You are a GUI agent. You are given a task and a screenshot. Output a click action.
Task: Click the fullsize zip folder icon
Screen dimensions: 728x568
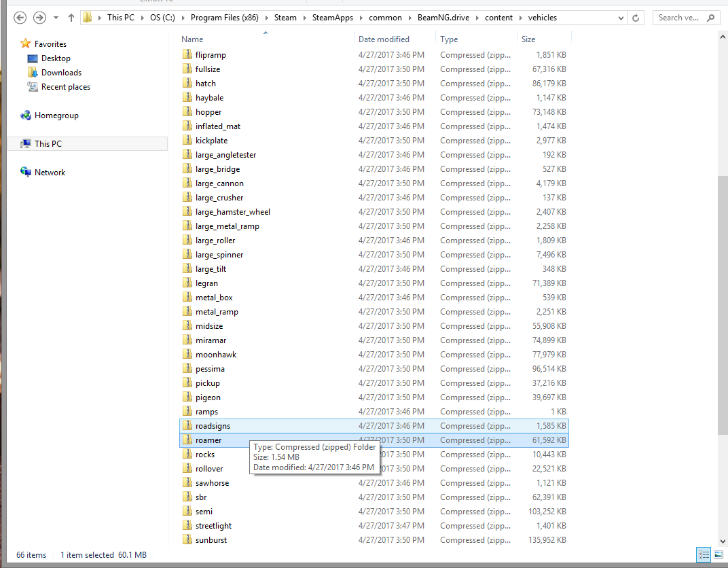pos(187,69)
